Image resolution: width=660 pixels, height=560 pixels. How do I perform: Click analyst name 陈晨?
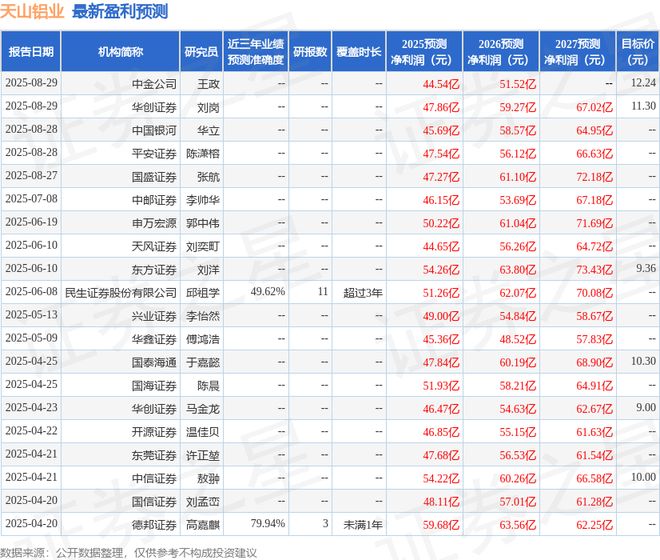208,386
